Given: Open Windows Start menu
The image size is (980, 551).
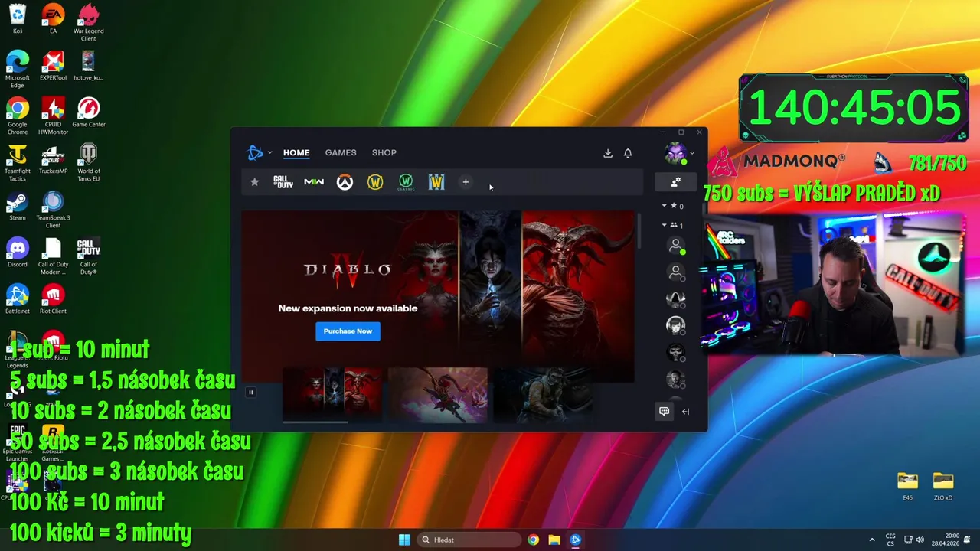Looking at the screenshot, I should (404, 540).
